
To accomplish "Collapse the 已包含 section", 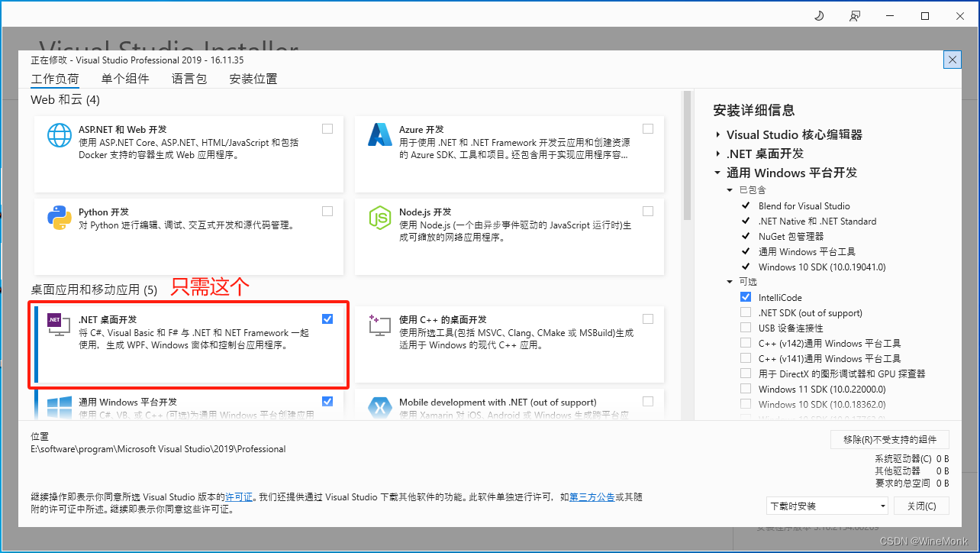I will (x=730, y=189).
